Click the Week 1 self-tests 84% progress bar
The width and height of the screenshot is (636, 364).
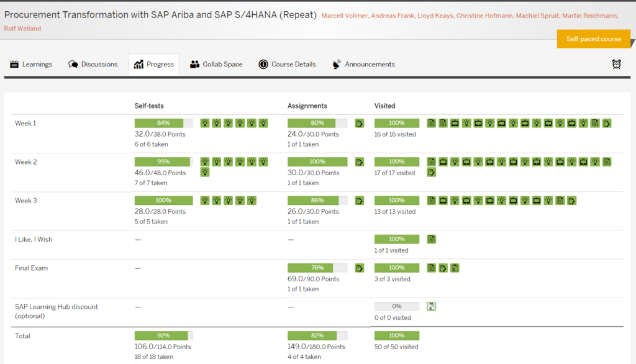click(x=163, y=123)
